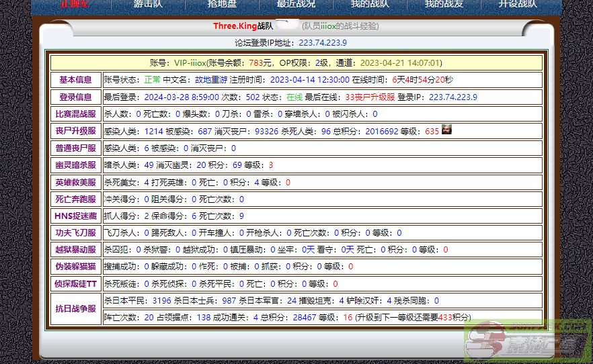Select the 丧尸升级服 row header
The height and width of the screenshot is (364, 593).
click(75, 131)
